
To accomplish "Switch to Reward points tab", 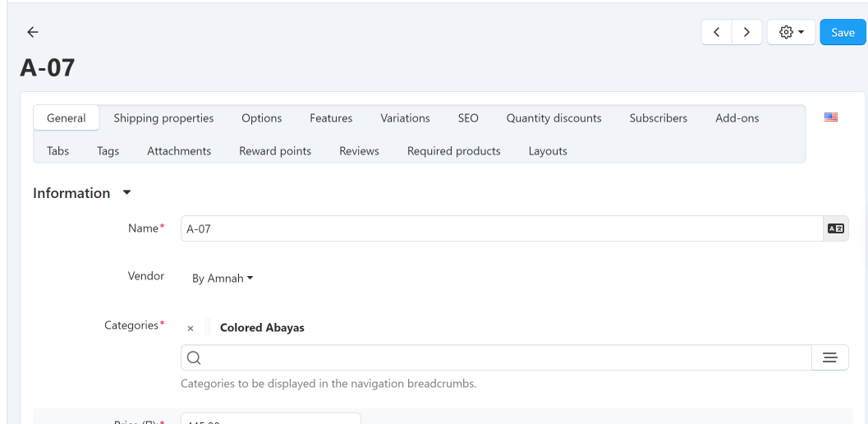I will point(275,150).
